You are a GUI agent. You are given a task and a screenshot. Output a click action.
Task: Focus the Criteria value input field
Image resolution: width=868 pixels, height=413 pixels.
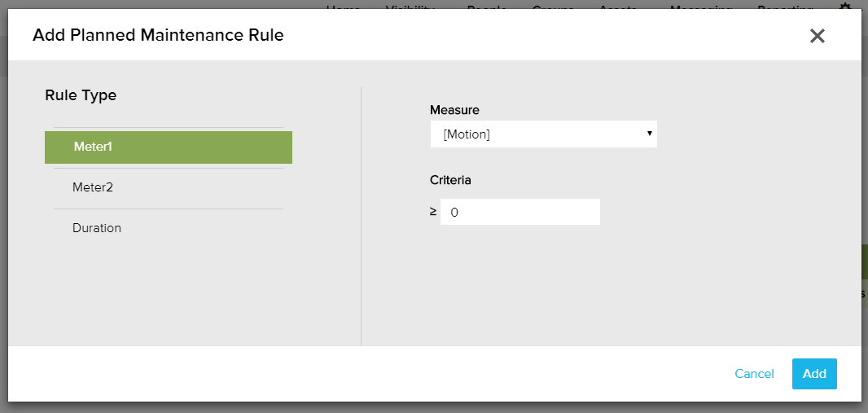520,212
